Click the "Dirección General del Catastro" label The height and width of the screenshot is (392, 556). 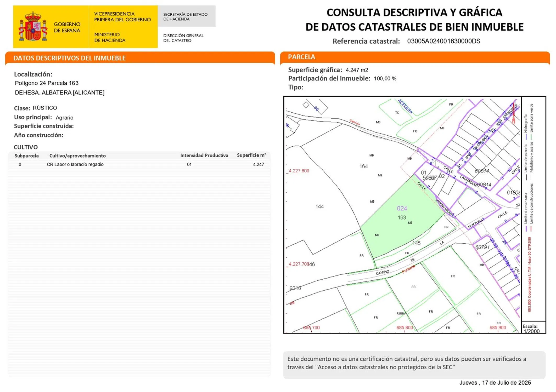[183, 38]
